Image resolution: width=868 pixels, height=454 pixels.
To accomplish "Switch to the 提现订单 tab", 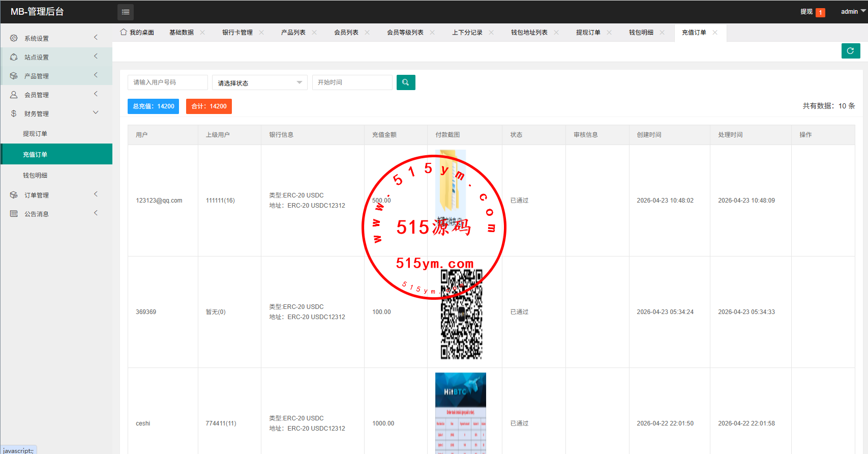I will [588, 33].
